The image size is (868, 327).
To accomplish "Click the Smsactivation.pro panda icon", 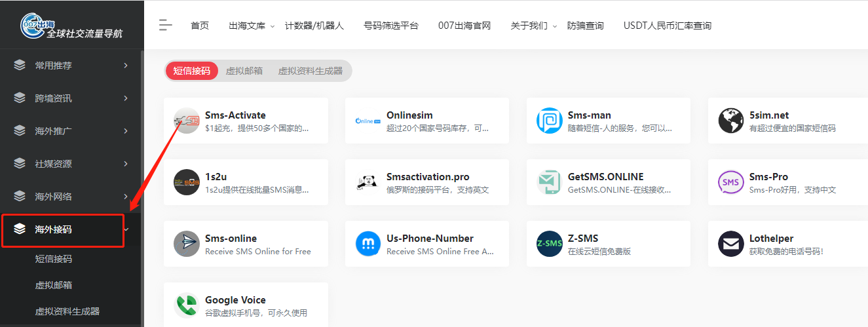I will [x=368, y=182].
